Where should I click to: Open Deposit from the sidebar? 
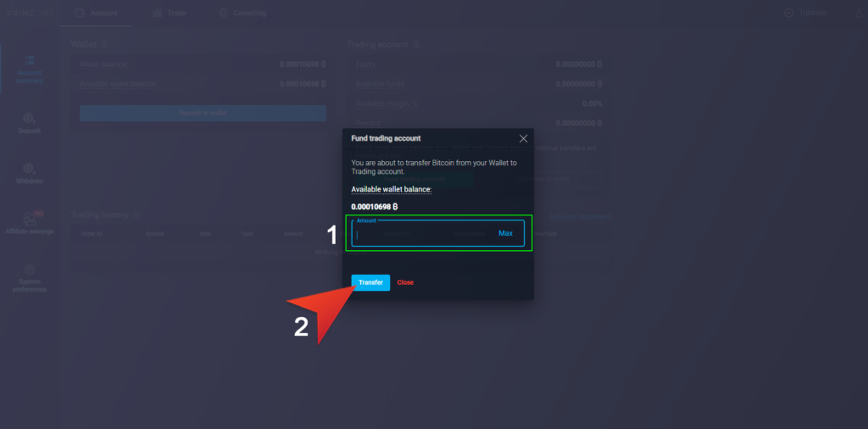pos(30,123)
